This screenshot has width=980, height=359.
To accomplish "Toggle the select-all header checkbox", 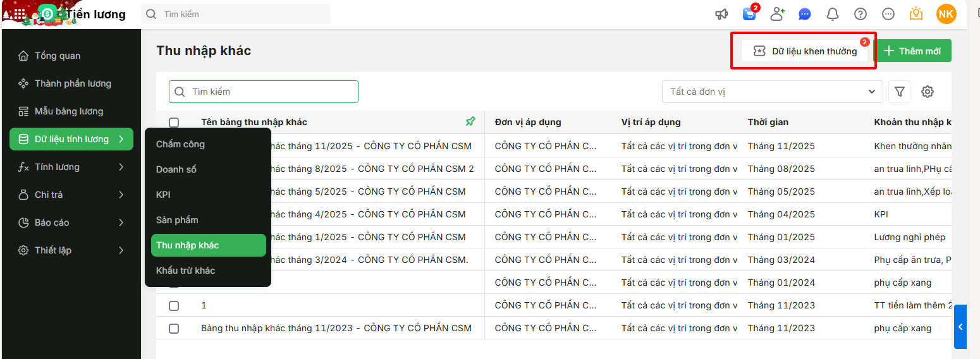I will point(174,122).
